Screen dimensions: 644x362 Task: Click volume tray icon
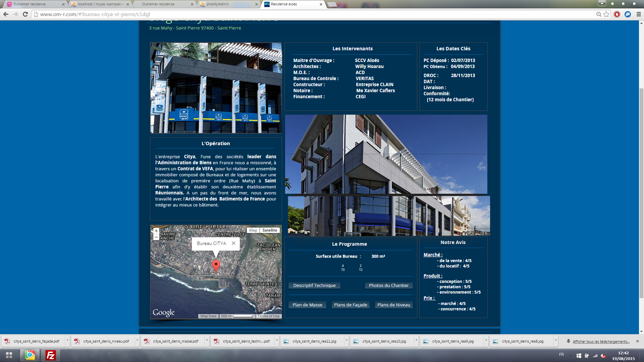point(603,356)
